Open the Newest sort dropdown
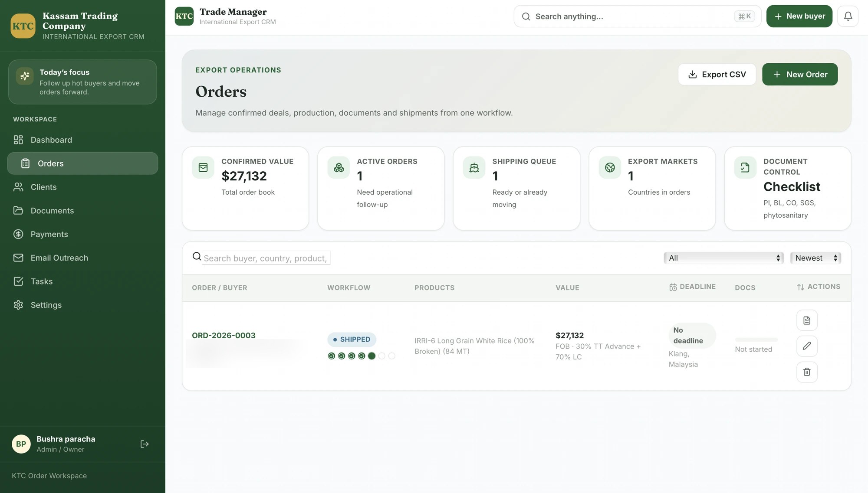Image resolution: width=868 pixels, height=493 pixels. (815, 258)
